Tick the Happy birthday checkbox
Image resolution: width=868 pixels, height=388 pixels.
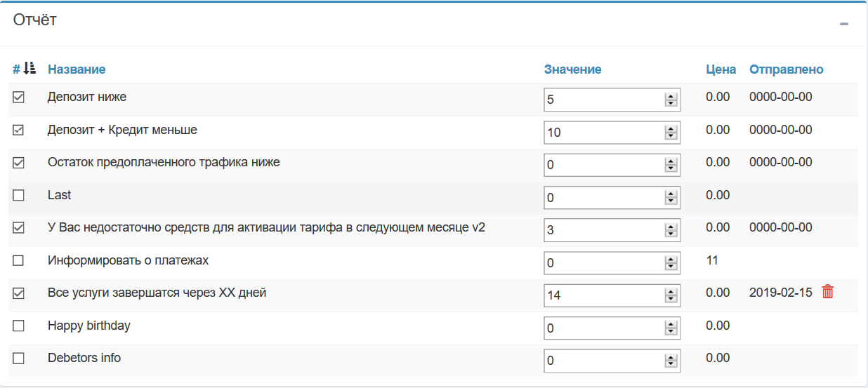point(19,326)
